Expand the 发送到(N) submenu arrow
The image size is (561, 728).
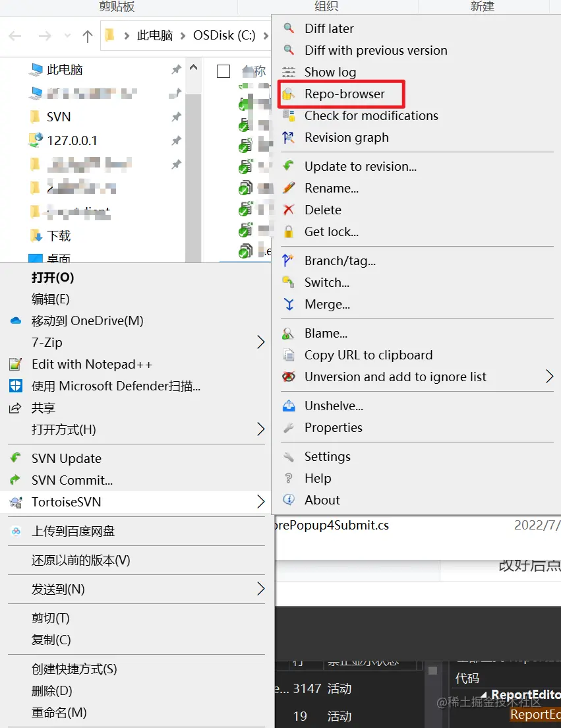coord(261,589)
